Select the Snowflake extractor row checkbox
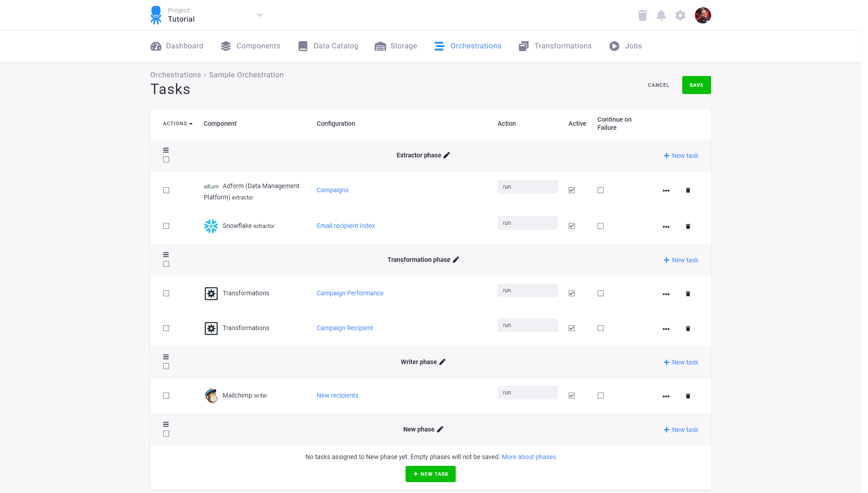This screenshot has width=868, height=493. (166, 226)
